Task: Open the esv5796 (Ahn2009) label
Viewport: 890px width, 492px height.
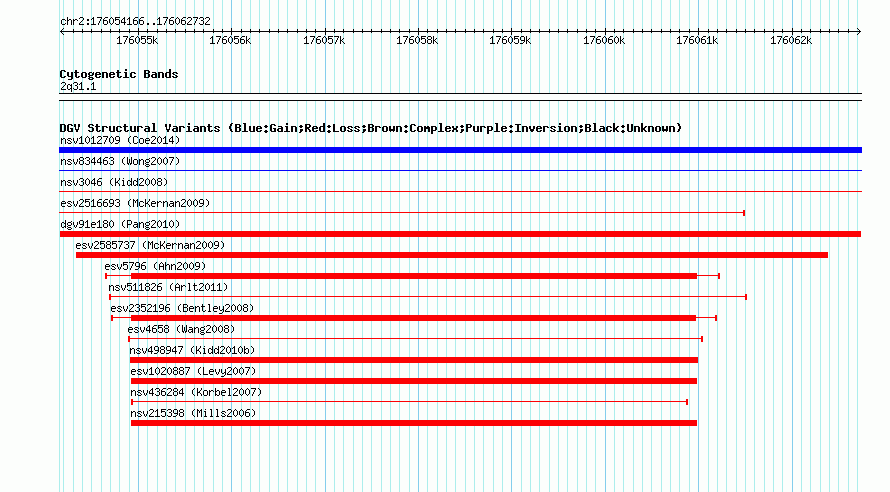Action: point(155,266)
